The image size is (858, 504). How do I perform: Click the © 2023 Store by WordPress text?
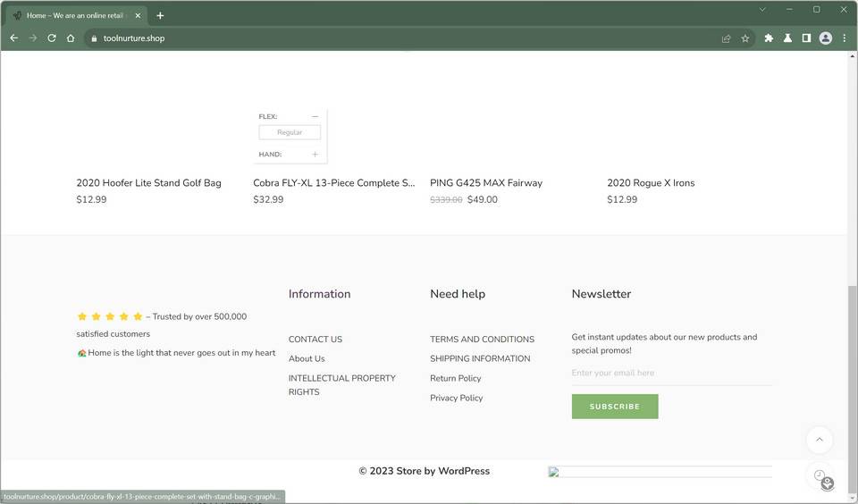(424, 471)
